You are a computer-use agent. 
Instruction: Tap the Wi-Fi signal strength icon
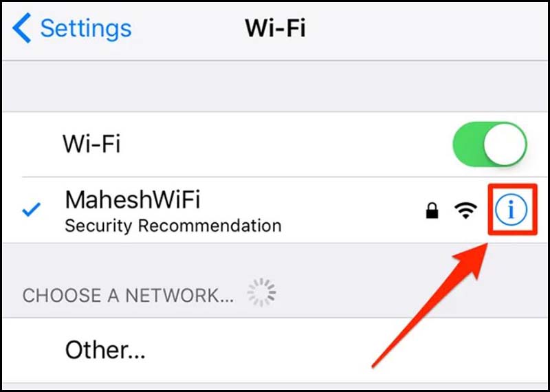tap(465, 210)
